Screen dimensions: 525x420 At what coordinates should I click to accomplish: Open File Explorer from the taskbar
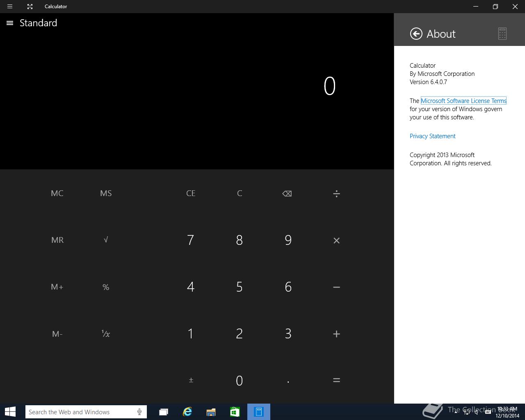click(211, 412)
